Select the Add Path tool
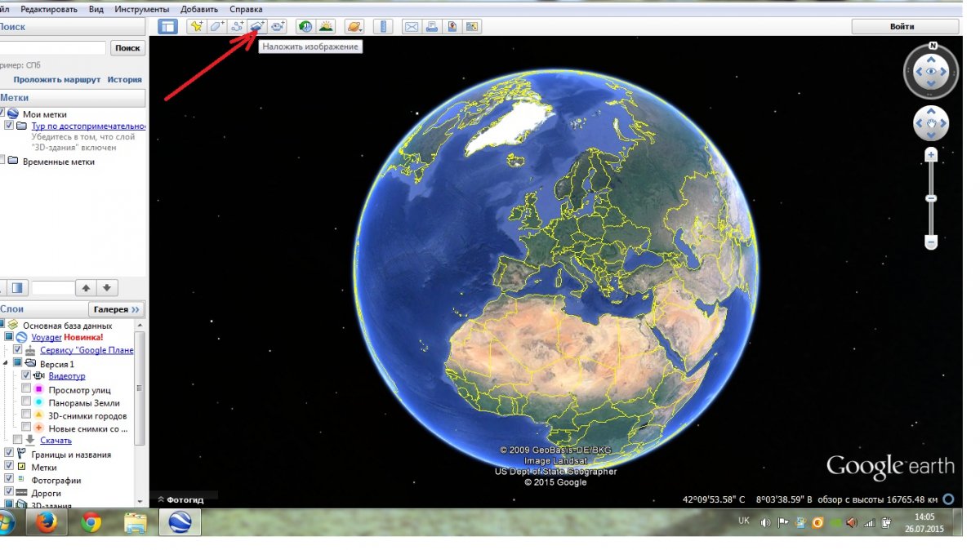Image resolution: width=980 pixels, height=550 pixels. (237, 27)
